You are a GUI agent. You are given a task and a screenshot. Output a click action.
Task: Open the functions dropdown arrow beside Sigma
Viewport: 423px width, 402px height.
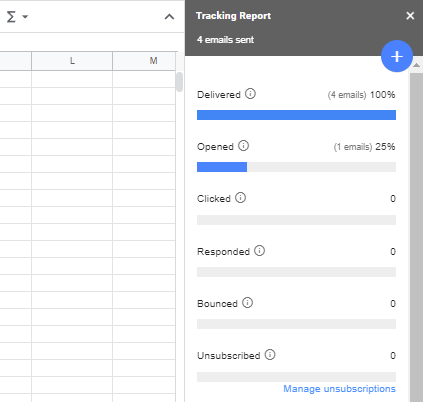point(25,16)
